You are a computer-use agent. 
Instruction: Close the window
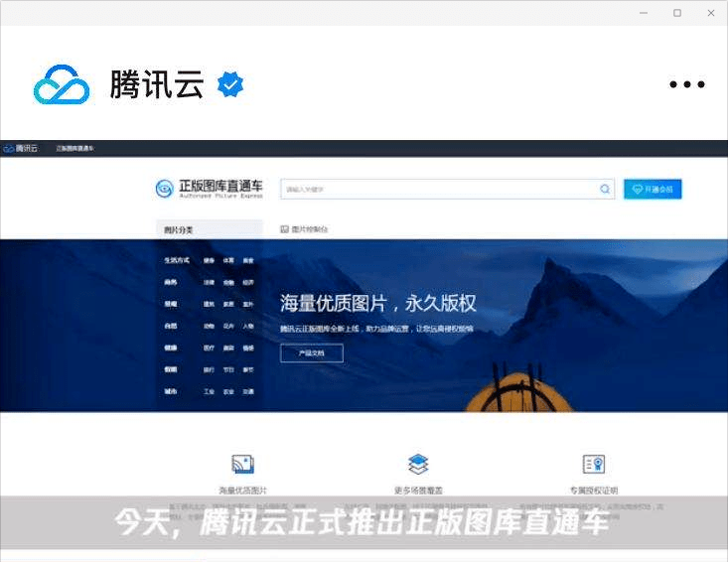(711, 13)
